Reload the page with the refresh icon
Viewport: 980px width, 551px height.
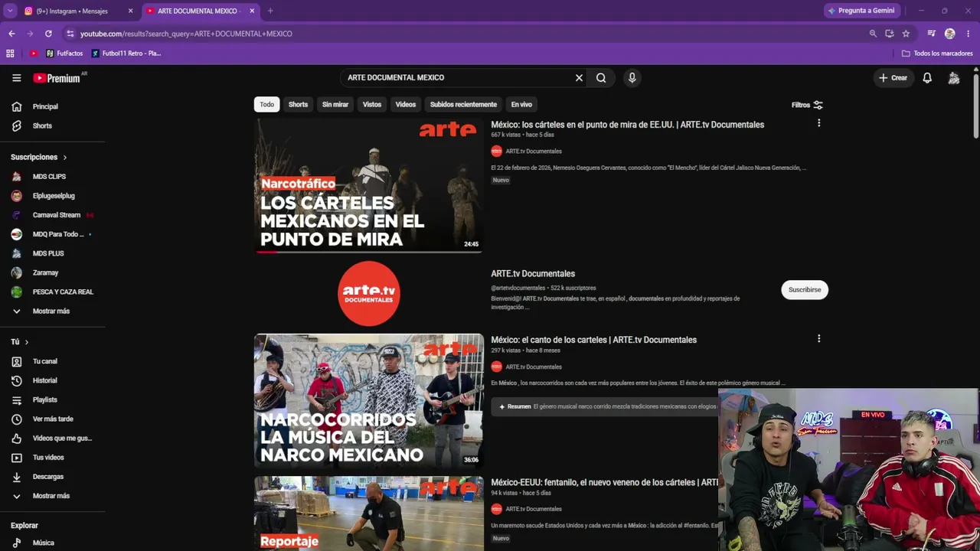48,34
